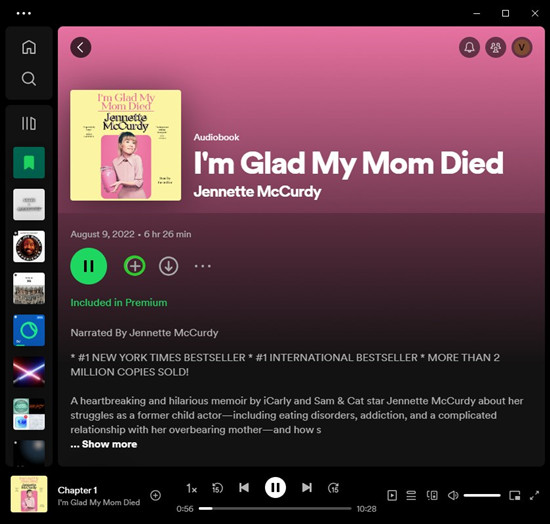The height and width of the screenshot is (524, 550).
Task: Pause audiobook using large green button
Action: pos(88,266)
